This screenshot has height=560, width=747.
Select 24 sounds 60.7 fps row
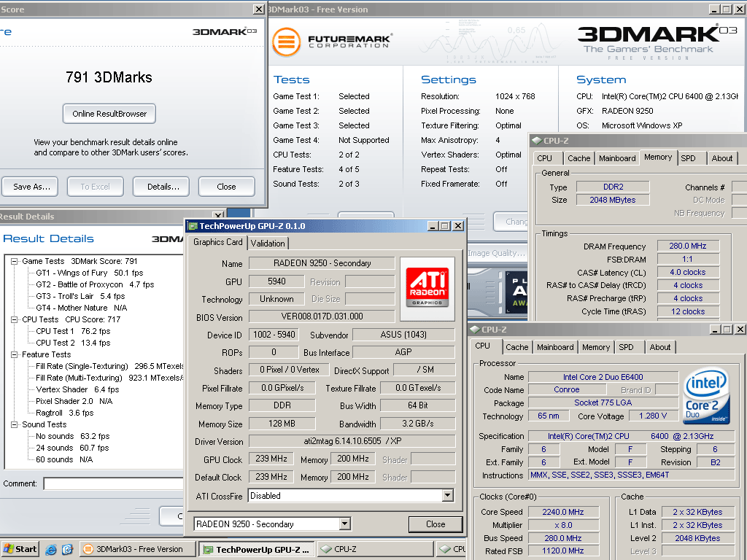click(x=72, y=448)
